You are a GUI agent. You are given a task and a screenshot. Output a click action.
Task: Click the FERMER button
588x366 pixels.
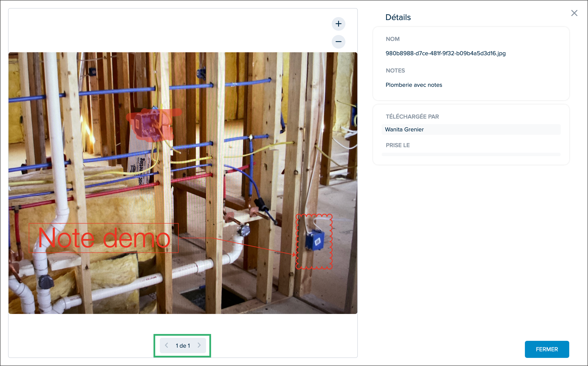(547, 349)
